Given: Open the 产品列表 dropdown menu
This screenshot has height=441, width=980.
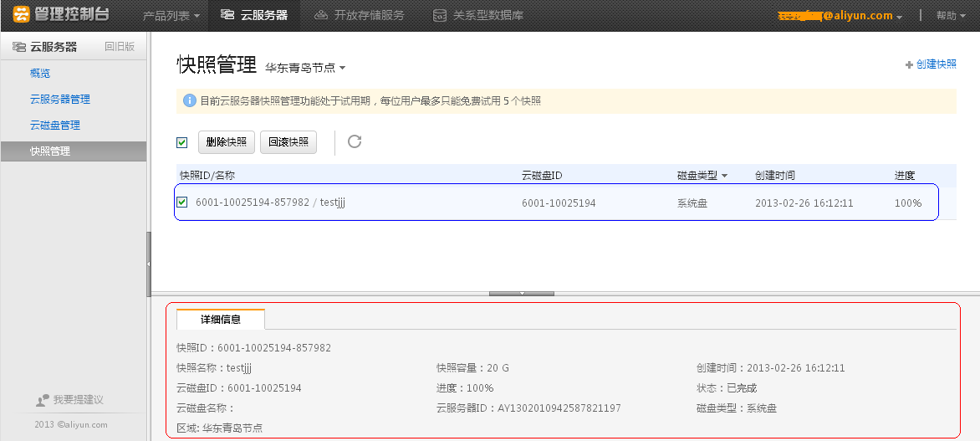Looking at the screenshot, I should tap(171, 15).
